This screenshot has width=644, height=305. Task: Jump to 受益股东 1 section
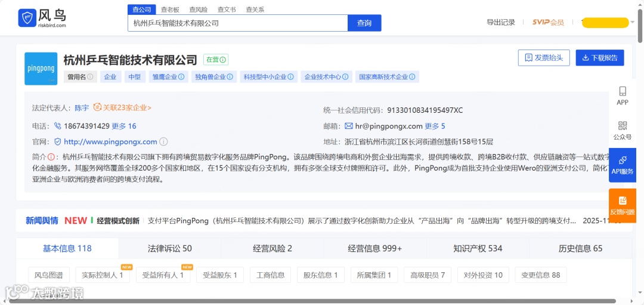(220, 275)
